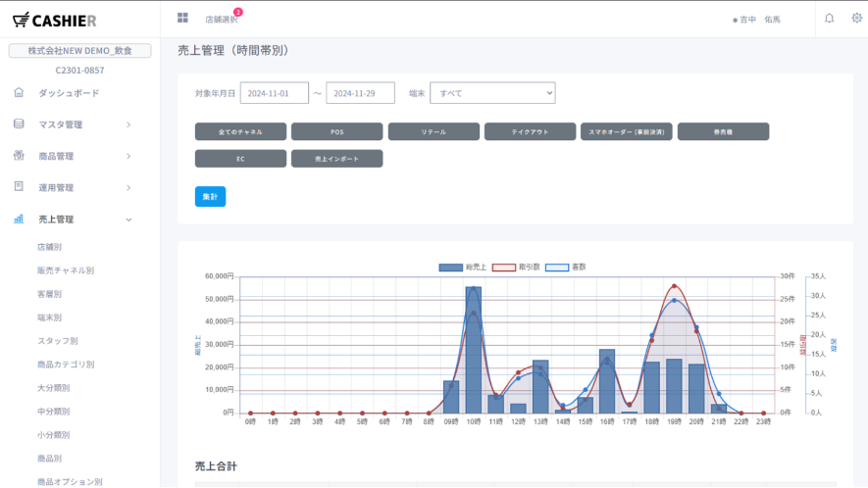The height and width of the screenshot is (488, 868).
Task: Click the ダッシュボード home icon
Action: coord(19,93)
